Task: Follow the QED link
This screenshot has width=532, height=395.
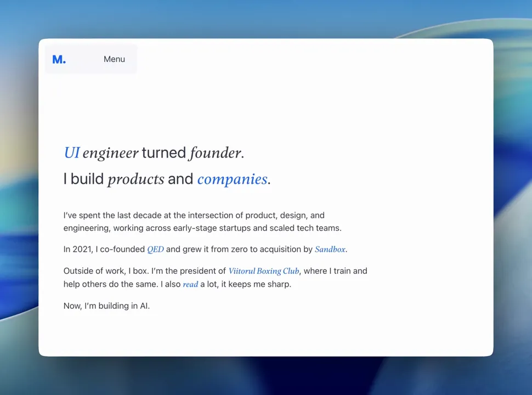Action: pyautogui.click(x=155, y=250)
